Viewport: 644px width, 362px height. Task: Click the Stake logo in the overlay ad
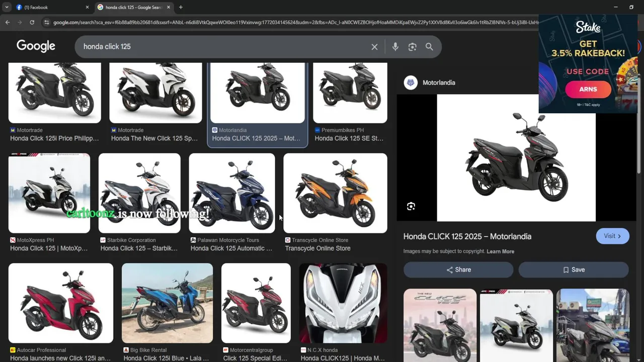588,27
